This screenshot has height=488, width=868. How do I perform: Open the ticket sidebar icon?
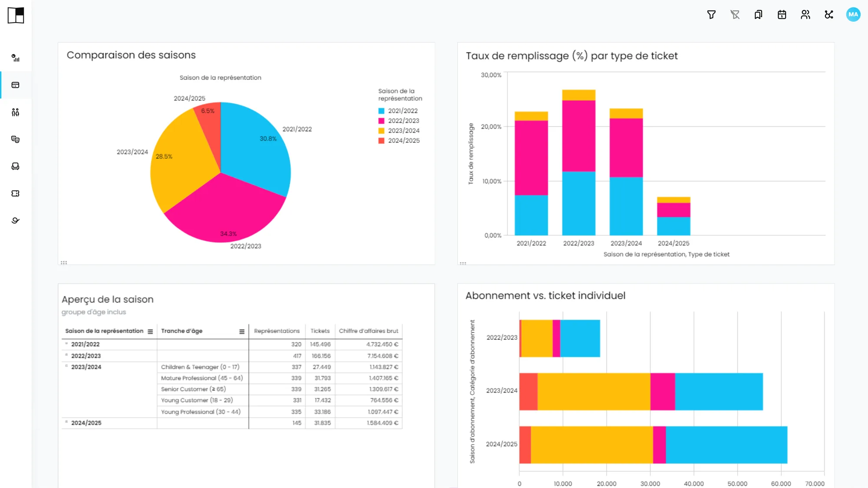(x=16, y=193)
